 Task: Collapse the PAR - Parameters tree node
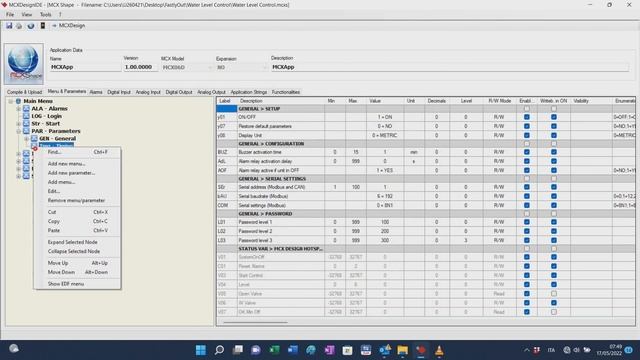18,131
